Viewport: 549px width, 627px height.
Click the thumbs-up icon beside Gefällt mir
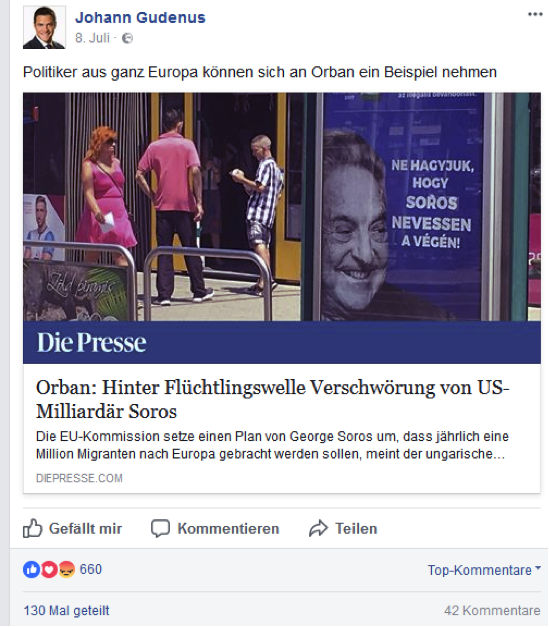tap(32, 528)
